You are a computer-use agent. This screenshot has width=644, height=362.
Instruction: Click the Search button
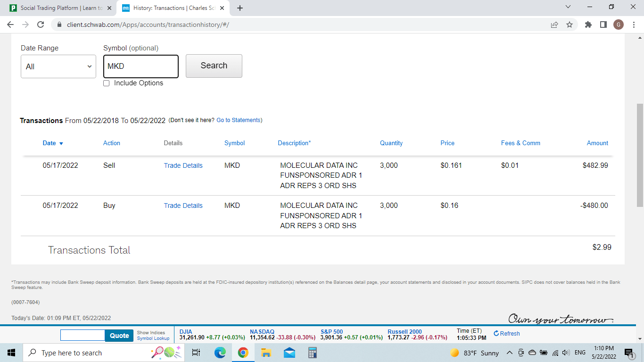[x=214, y=66]
